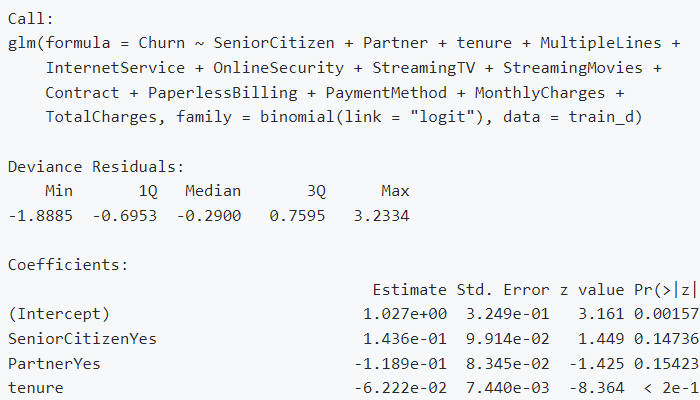
Task: Select the 'SeniorCitizen' term in formula
Action: click(274, 43)
